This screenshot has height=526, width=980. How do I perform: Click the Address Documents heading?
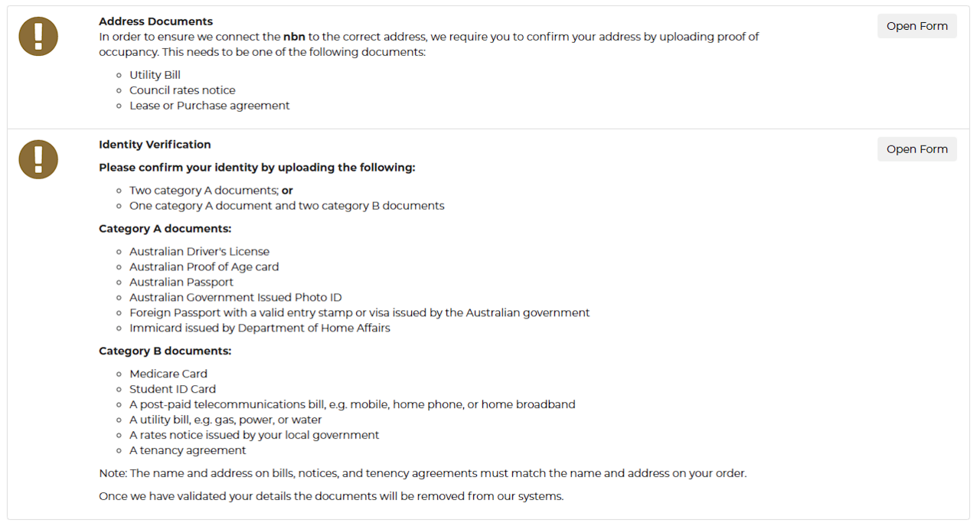[x=155, y=21]
